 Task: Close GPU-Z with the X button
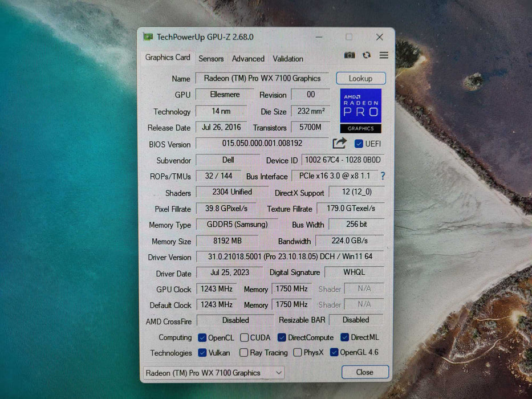(380, 36)
